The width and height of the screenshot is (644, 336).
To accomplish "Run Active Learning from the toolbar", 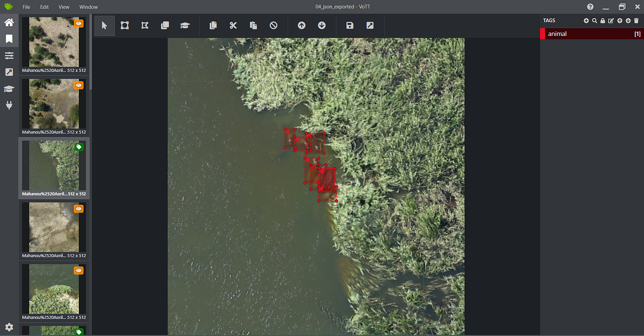I will 185,25.
